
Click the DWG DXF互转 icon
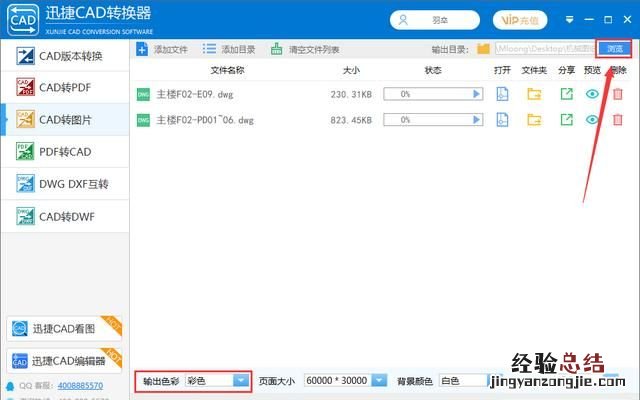pyautogui.click(x=25, y=184)
